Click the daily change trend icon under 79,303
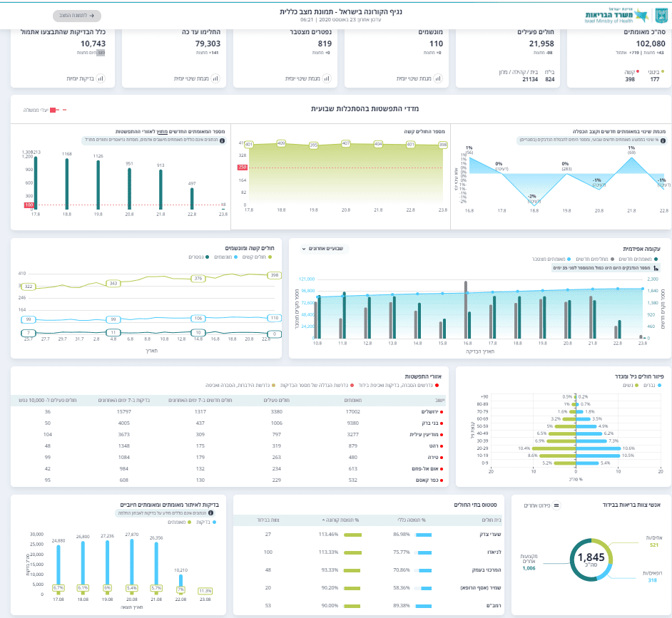 215,79
